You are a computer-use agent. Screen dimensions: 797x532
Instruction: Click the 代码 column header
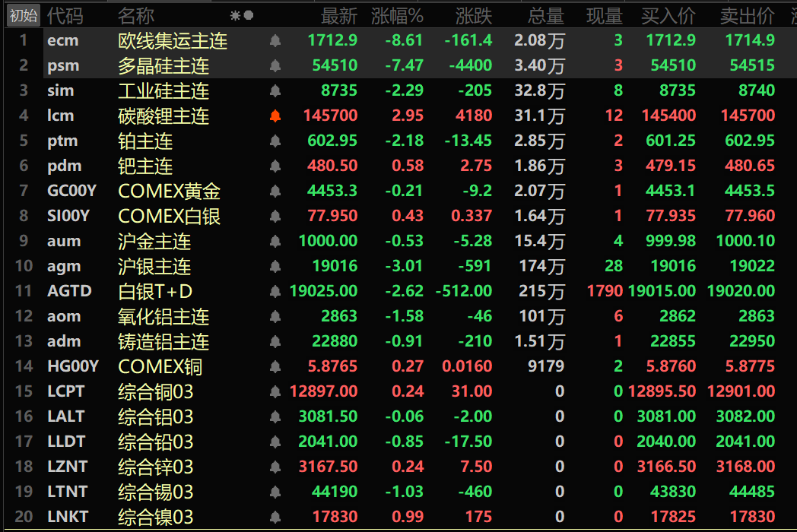[x=65, y=15]
